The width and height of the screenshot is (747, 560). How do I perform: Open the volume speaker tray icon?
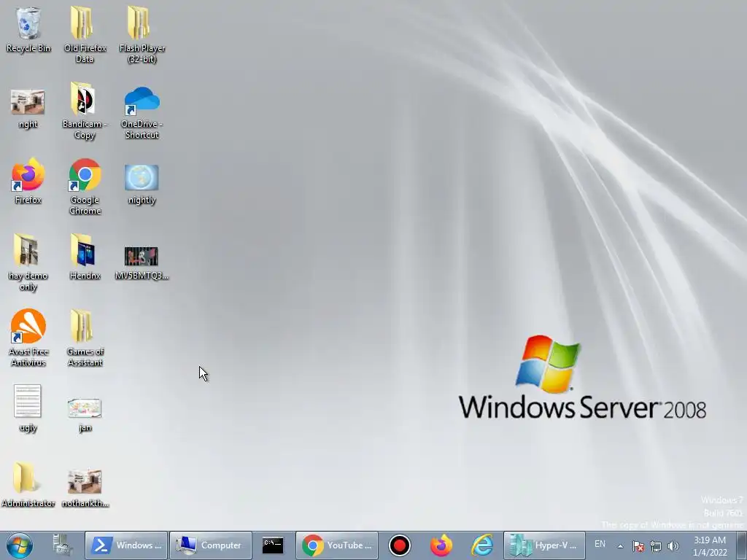pyautogui.click(x=673, y=546)
